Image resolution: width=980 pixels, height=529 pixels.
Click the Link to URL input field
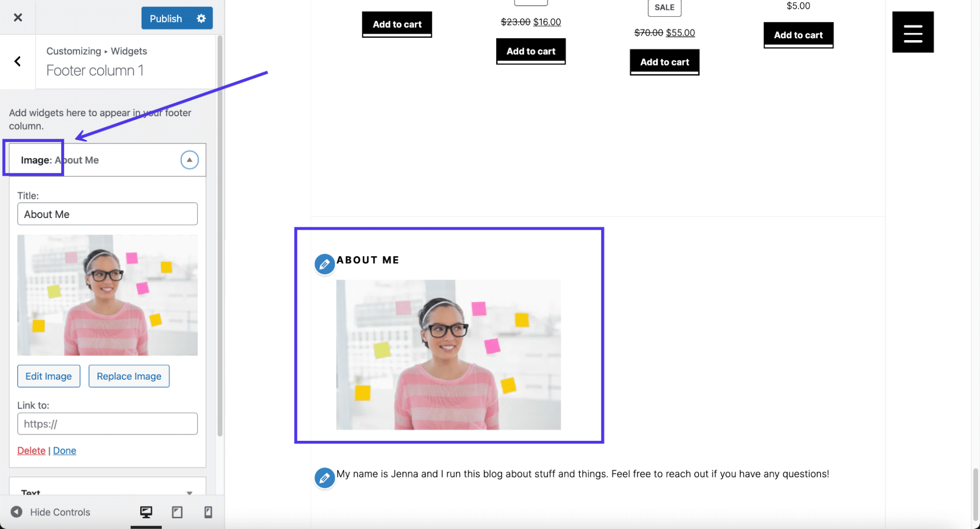(x=107, y=424)
